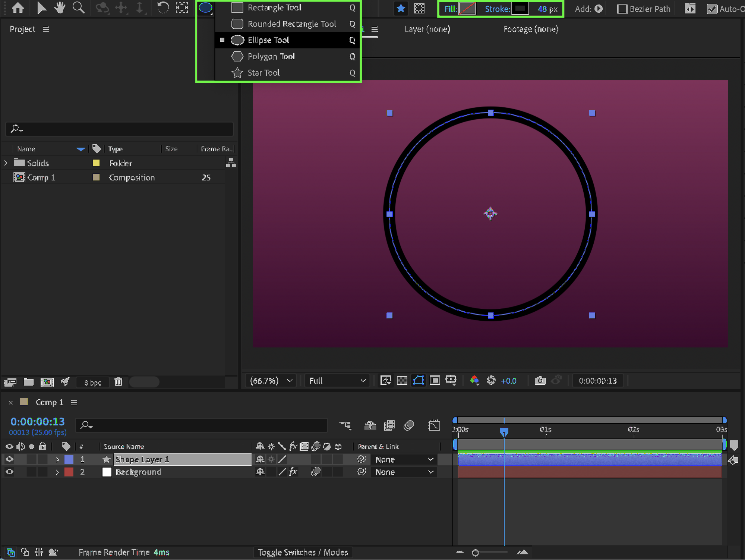745x560 pixels.
Task: Open Stroke options via the Stroke label
Action: click(497, 9)
